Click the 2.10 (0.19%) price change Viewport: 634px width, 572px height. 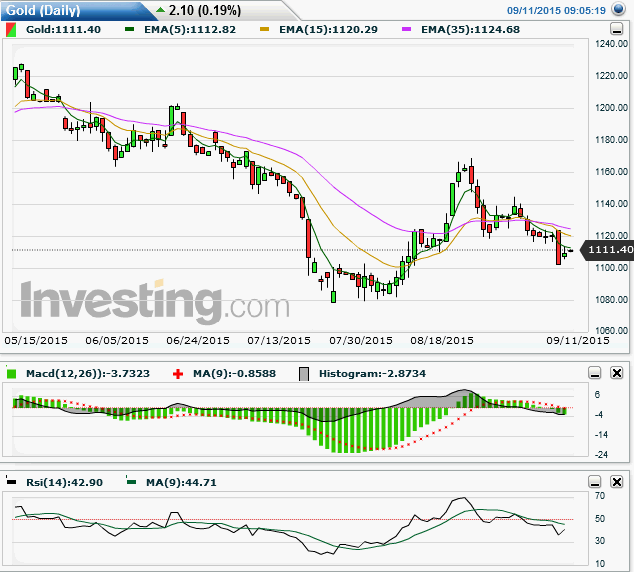pyautogui.click(x=205, y=11)
